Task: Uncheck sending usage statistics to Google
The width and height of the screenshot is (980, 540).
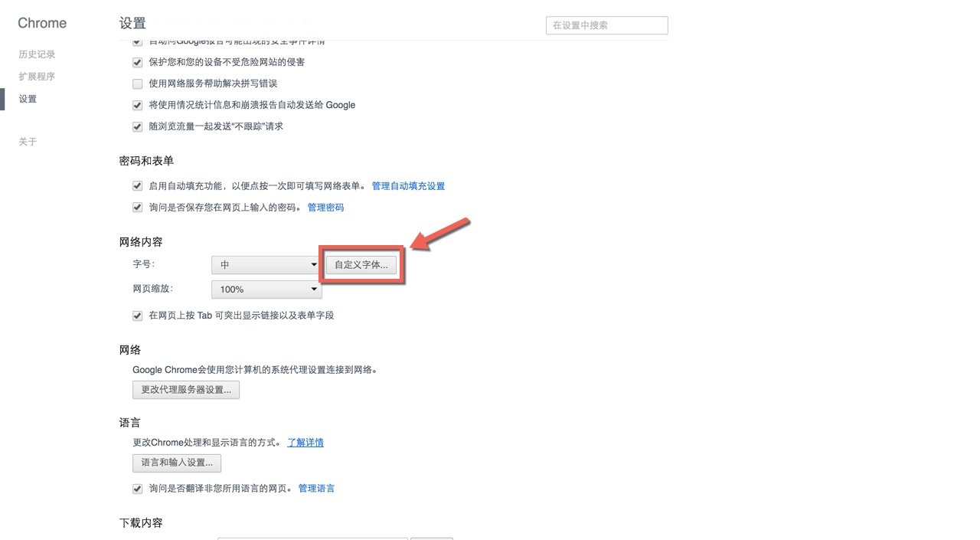Action: click(x=138, y=105)
